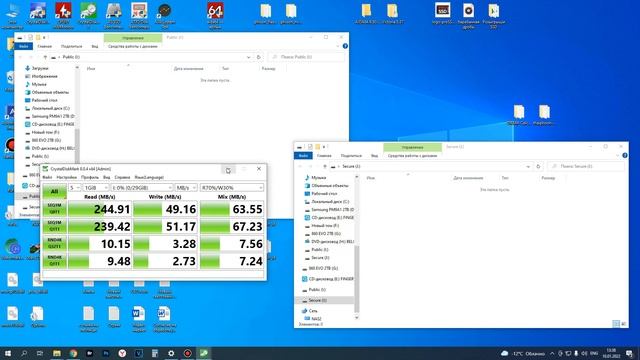Screen dimensions: 640x360
Task: Start the RND4K Q1T1 test
Action: pyautogui.click(x=54, y=261)
